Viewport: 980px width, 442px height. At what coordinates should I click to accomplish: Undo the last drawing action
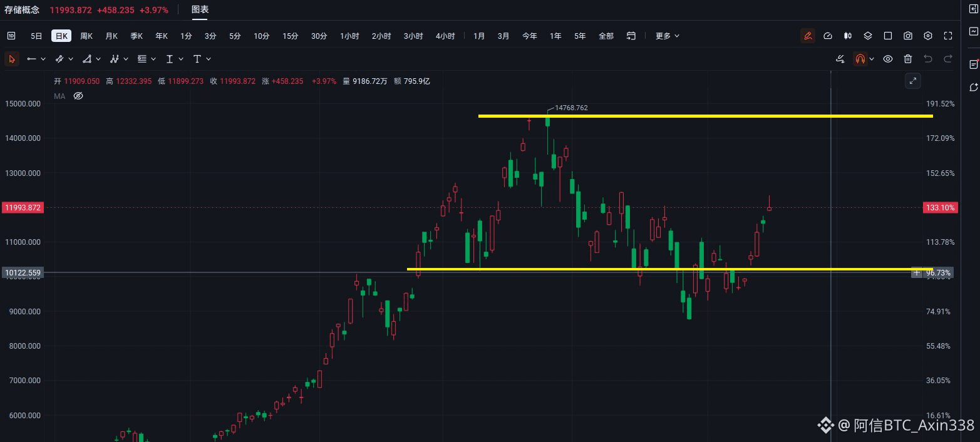928,59
